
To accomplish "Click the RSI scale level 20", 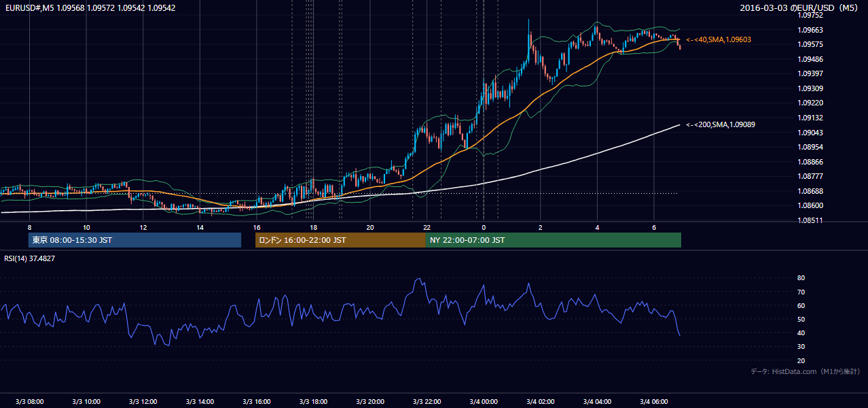I will (801, 361).
